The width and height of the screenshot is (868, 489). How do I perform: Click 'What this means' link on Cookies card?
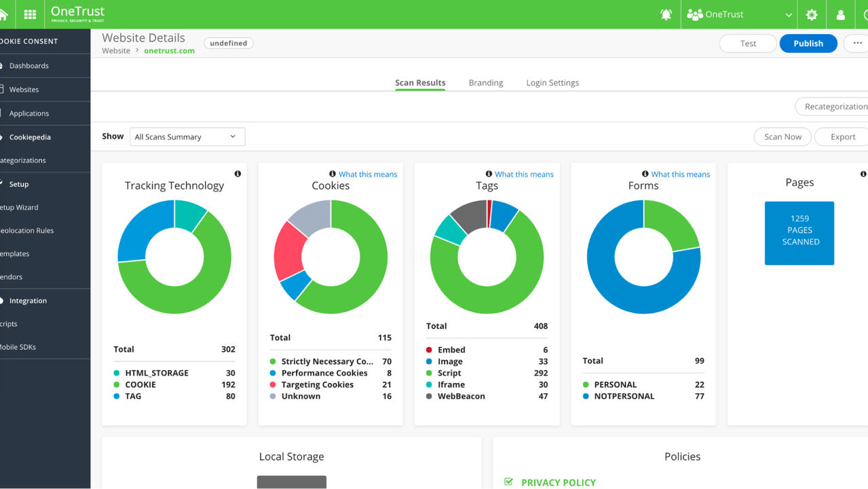click(367, 175)
